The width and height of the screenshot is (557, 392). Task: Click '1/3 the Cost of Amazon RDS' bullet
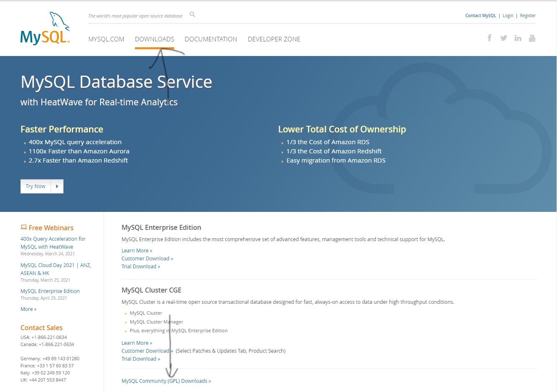click(x=328, y=142)
